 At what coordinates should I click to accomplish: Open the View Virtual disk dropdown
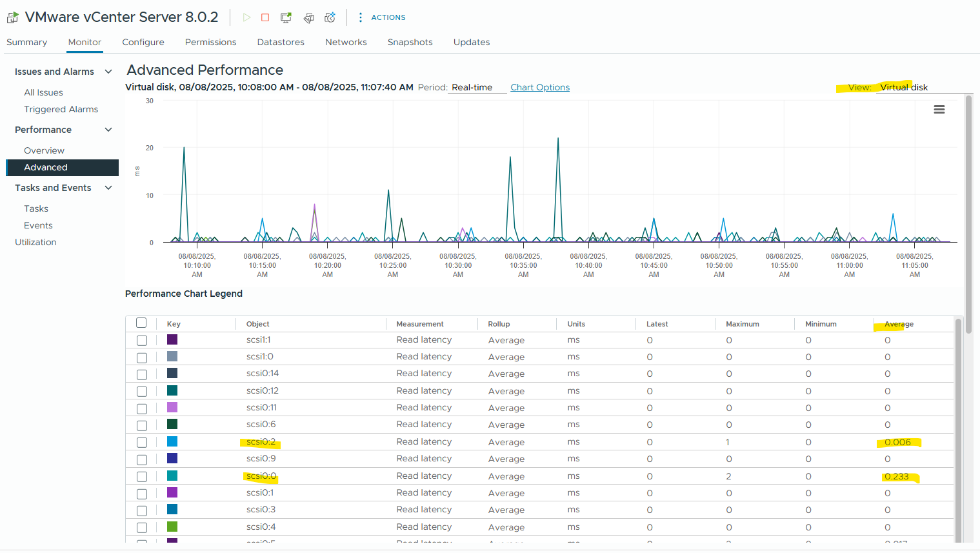point(924,87)
